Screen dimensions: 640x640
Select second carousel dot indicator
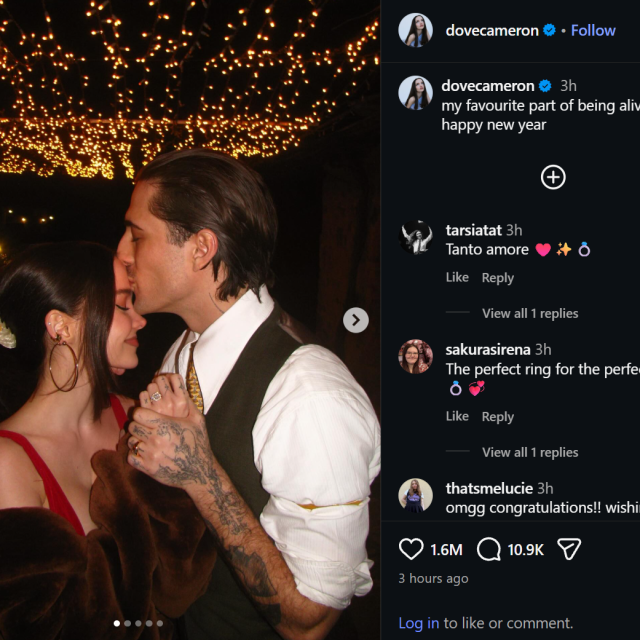coord(127,623)
